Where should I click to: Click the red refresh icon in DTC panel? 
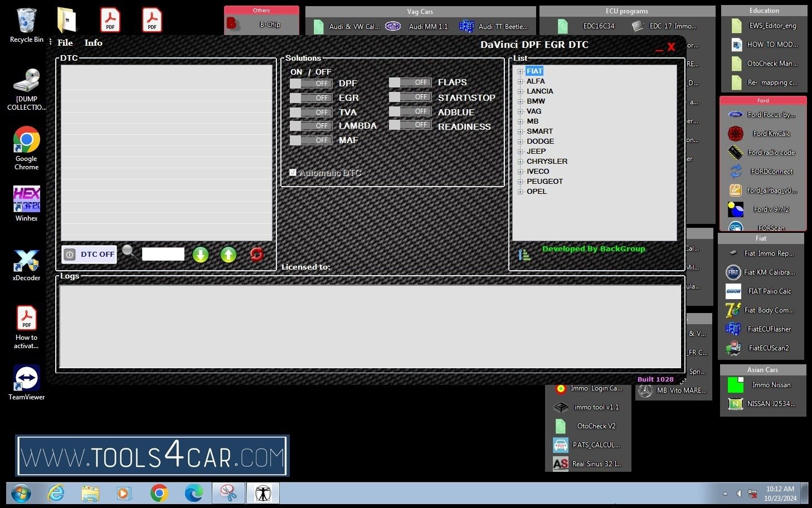tap(256, 255)
